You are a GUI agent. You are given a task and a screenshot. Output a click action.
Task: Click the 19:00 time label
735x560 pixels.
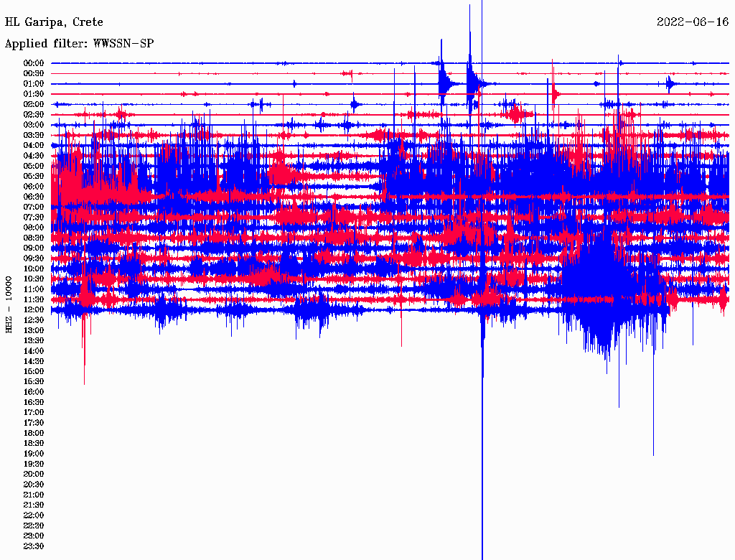pos(34,454)
